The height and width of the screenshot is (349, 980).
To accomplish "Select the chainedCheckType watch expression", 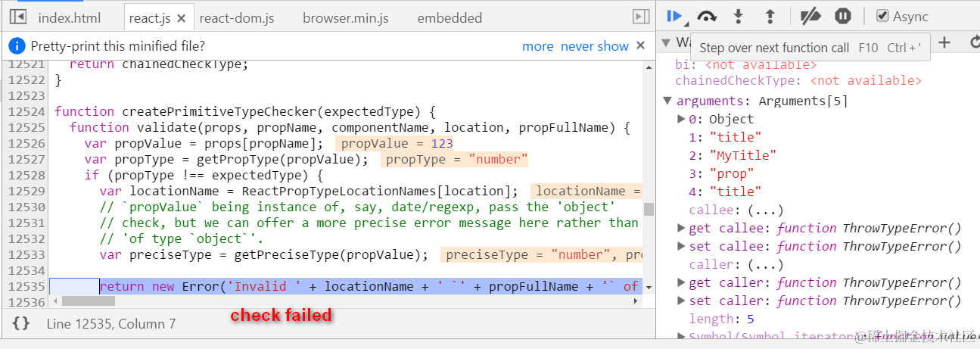I will [x=798, y=80].
